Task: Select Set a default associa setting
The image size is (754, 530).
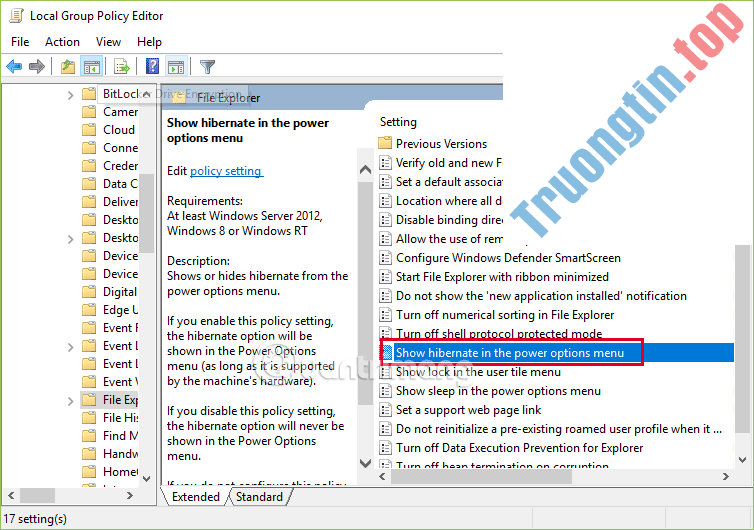Action: coord(449,182)
